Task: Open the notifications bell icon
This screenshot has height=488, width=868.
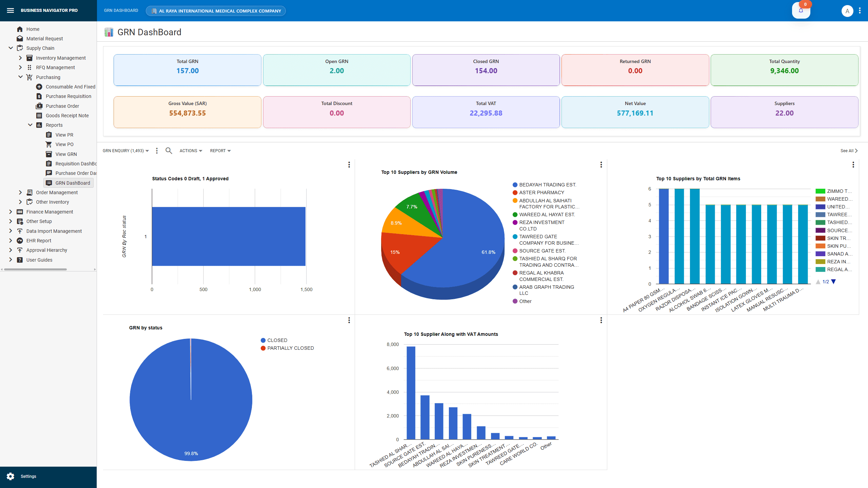Action: point(801,10)
